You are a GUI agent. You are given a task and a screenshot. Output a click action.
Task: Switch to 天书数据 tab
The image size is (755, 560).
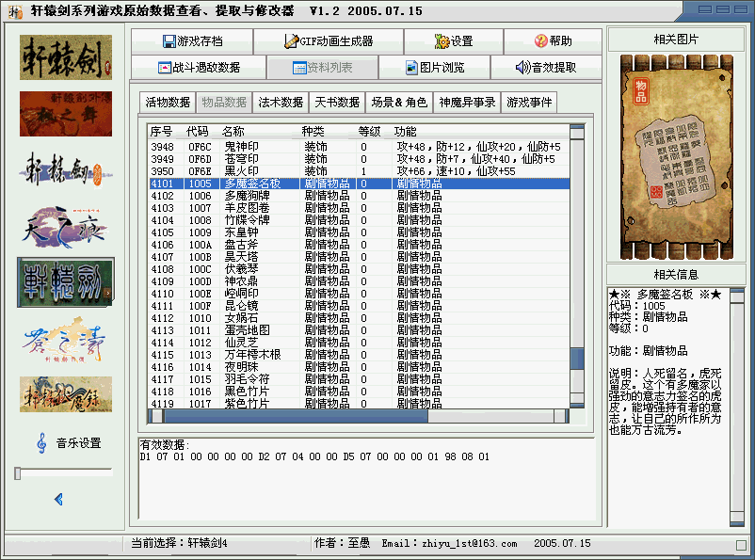pos(337,102)
